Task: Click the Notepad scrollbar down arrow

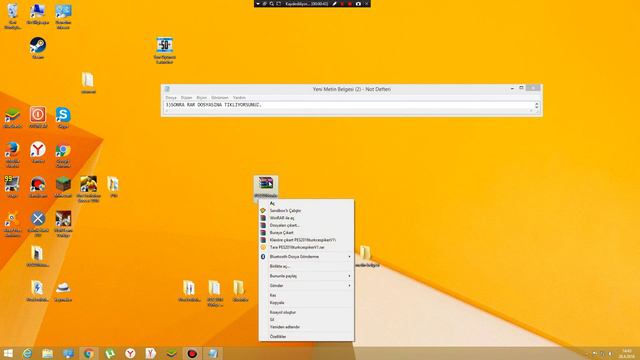Action: 537,109
